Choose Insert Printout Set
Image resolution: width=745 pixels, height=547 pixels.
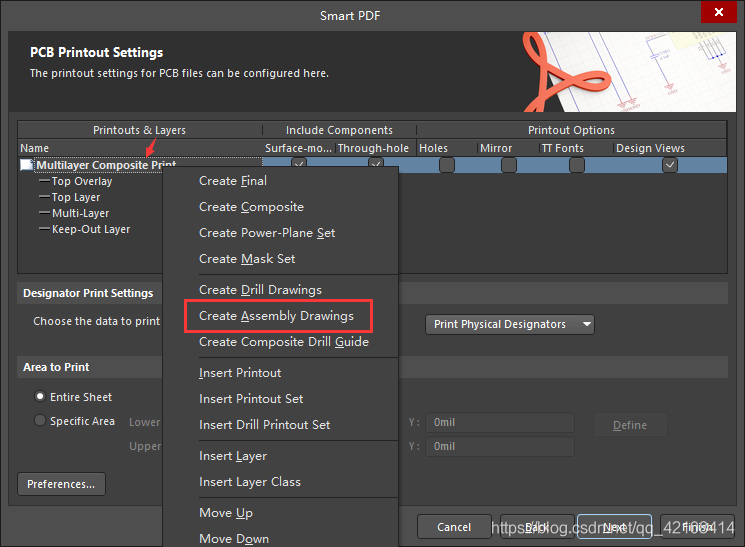point(251,399)
